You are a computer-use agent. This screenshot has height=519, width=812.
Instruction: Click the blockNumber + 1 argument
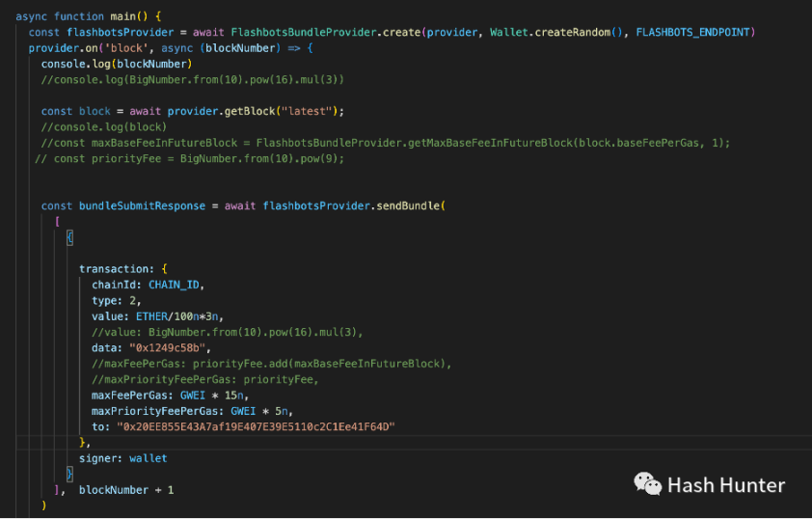126,490
